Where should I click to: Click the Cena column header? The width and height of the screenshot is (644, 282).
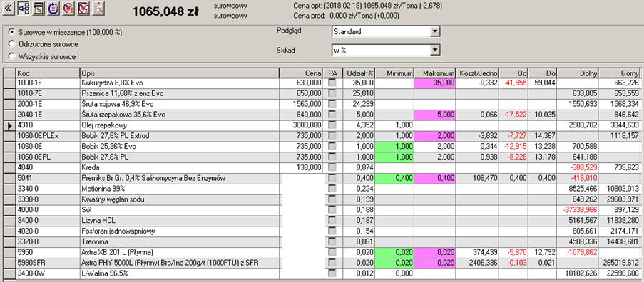pyautogui.click(x=301, y=73)
